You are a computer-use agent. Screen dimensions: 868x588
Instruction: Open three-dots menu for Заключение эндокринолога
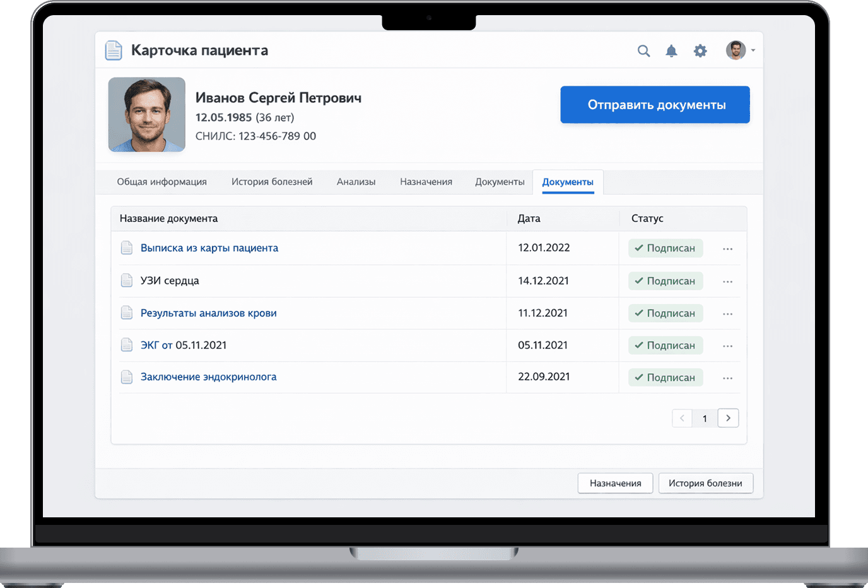pos(727,378)
